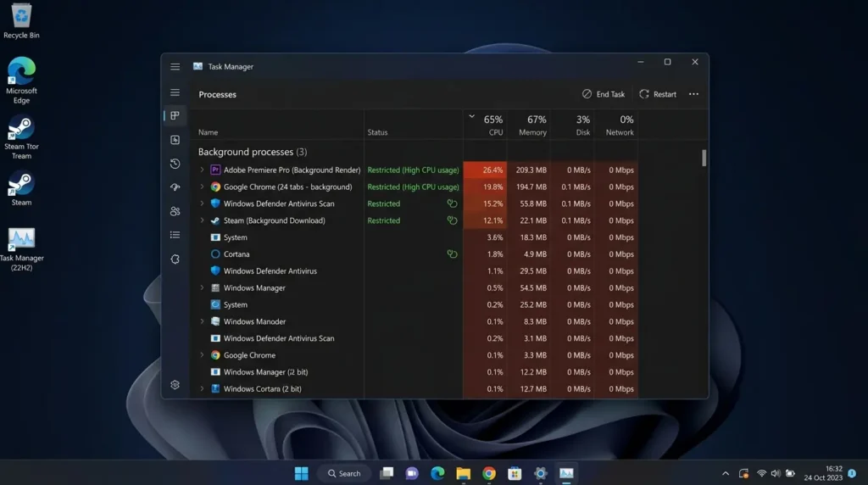Image resolution: width=868 pixels, height=485 pixels.
Task: Open the three-dot more options menu
Action: tap(693, 94)
